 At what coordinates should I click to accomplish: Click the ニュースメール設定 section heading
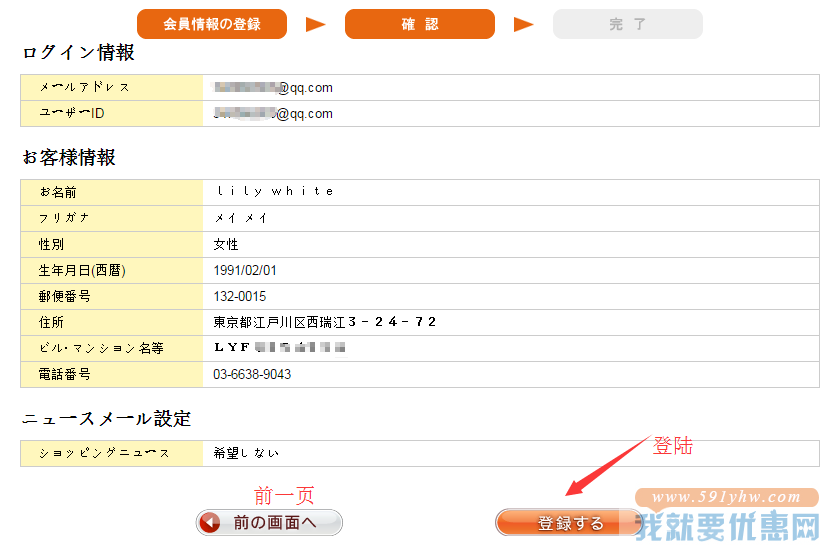(x=106, y=419)
